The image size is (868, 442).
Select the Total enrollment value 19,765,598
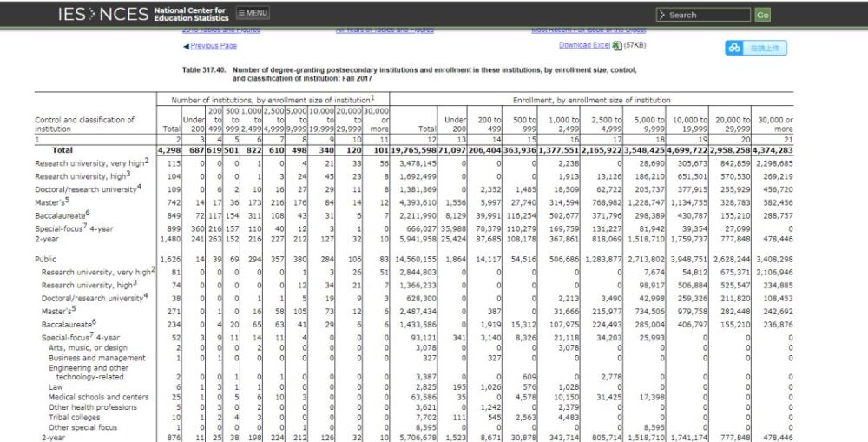click(x=411, y=150)
